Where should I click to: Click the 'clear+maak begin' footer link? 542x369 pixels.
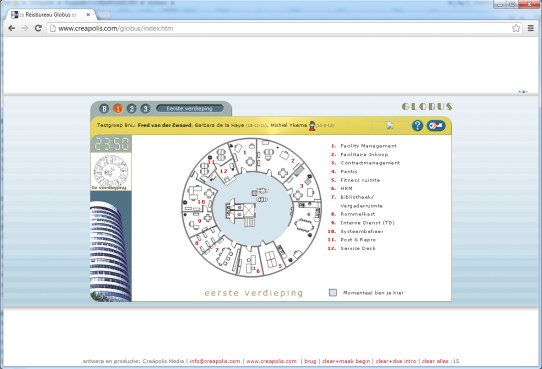click(x=346, y=361)
